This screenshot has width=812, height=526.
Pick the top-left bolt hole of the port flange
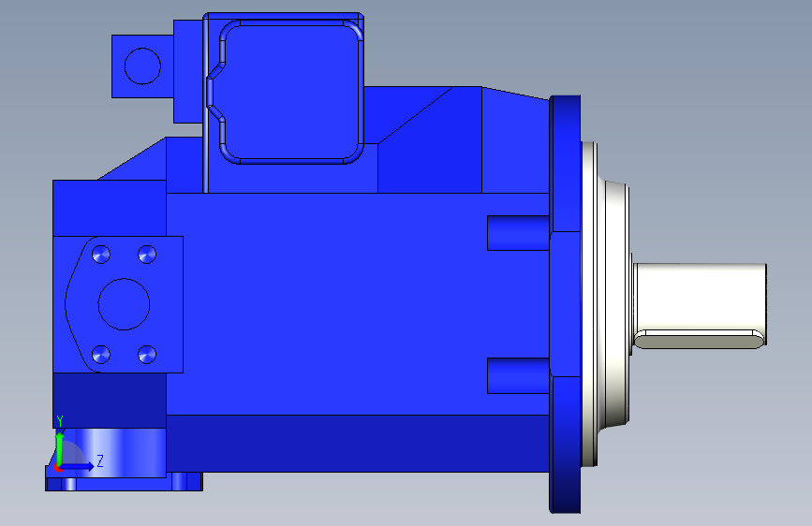point(101,255)
